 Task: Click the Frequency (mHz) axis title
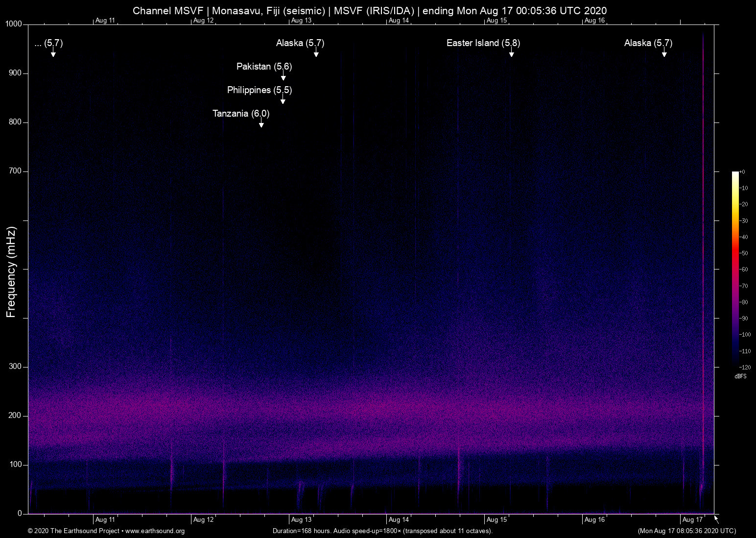[11, 272]
